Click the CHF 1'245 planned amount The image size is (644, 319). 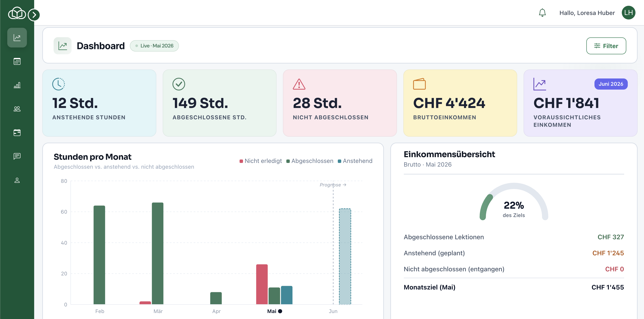coord(608,253)
